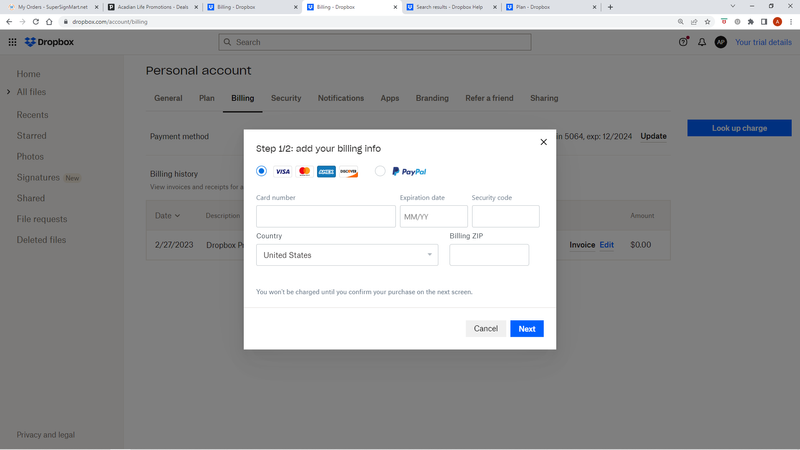Open the help question mark icon

683,42
